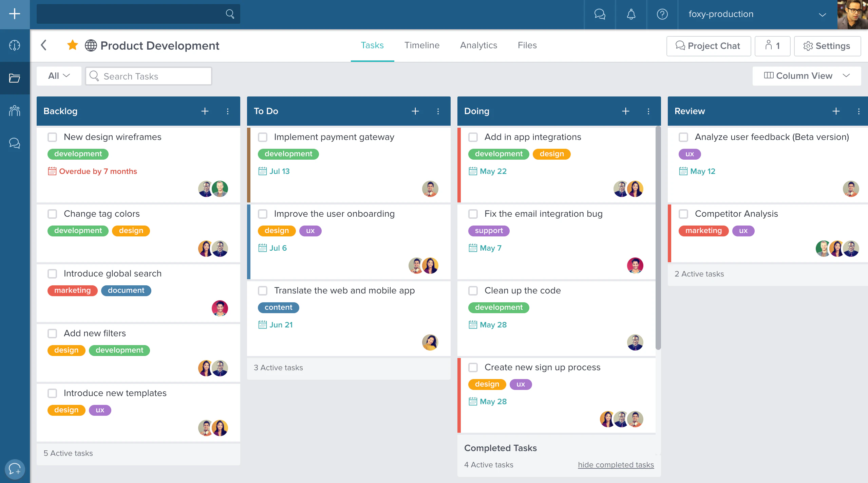The width and height of the screenshot is (868, 483).
Task: Click the assignee avatar on Implement payment gateway
Action: tap(430, 189)
